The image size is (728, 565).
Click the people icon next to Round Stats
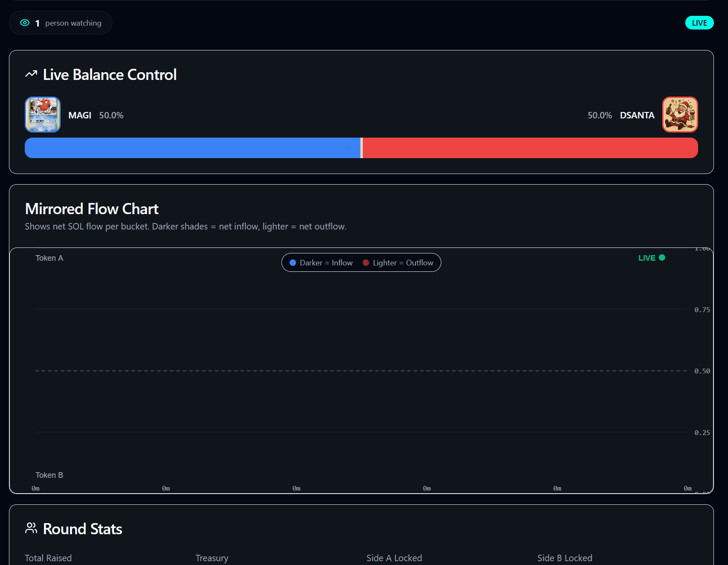(x=30, y=529)
